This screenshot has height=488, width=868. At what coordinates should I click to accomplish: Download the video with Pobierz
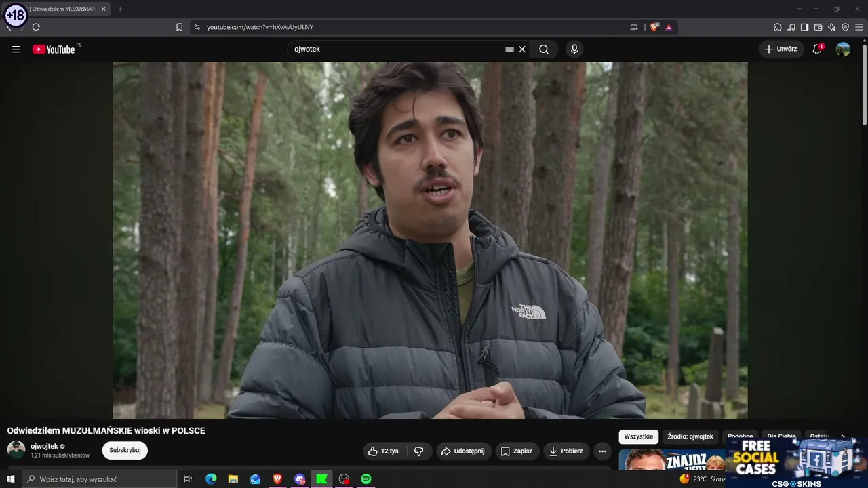566,451
